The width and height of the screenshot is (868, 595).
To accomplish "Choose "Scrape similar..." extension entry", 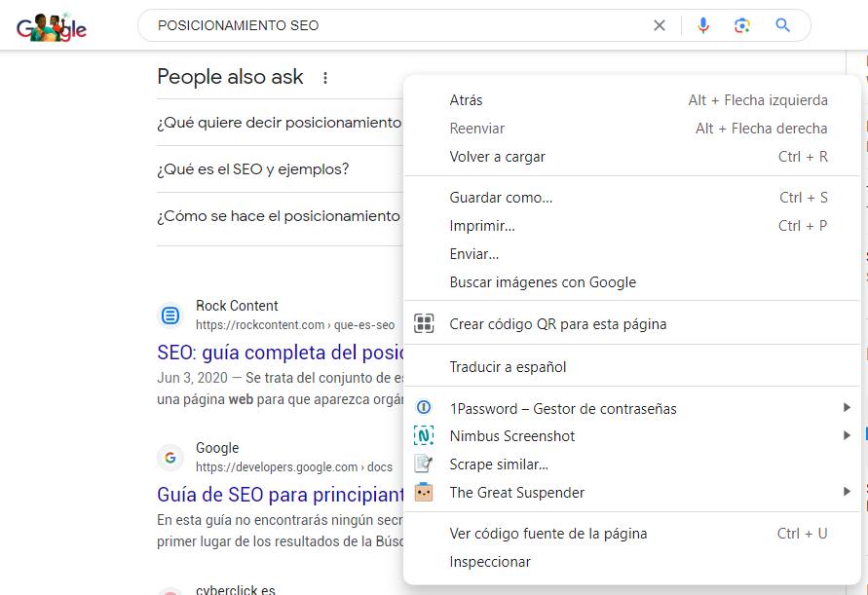I will 499,465.
